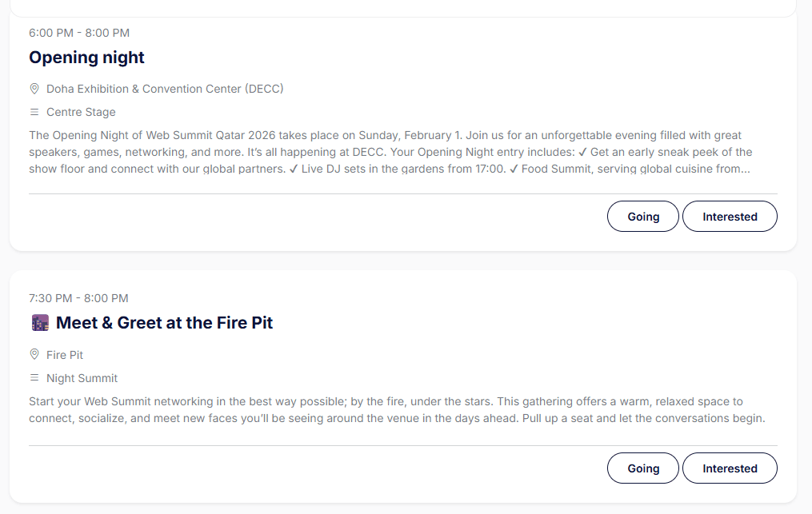Select Doha Exhibition & Convention Center location text

165,89
